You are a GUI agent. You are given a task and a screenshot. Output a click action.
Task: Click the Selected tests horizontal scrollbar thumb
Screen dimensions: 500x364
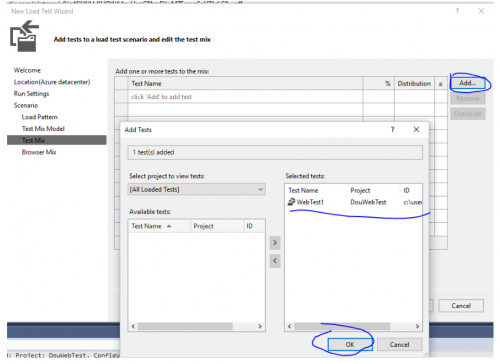coord(342,326)
